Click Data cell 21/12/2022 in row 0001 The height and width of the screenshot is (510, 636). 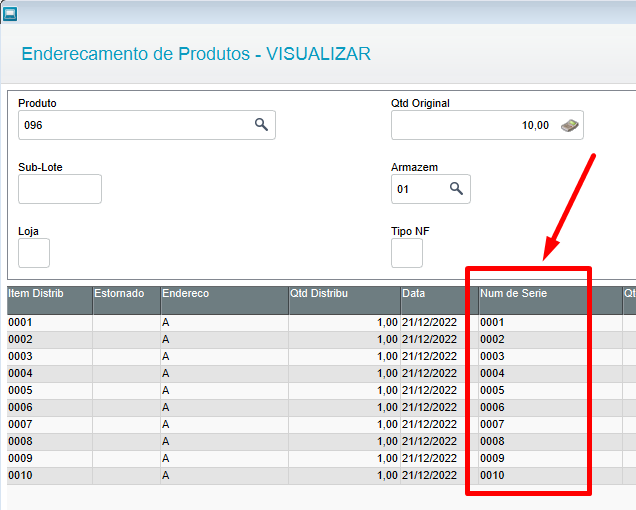[440, 323]
